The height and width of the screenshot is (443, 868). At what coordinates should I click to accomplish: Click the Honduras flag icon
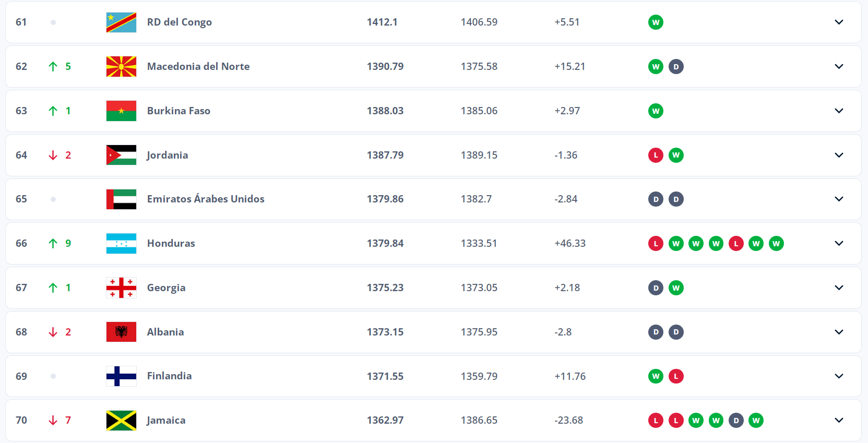click(121, 244)
